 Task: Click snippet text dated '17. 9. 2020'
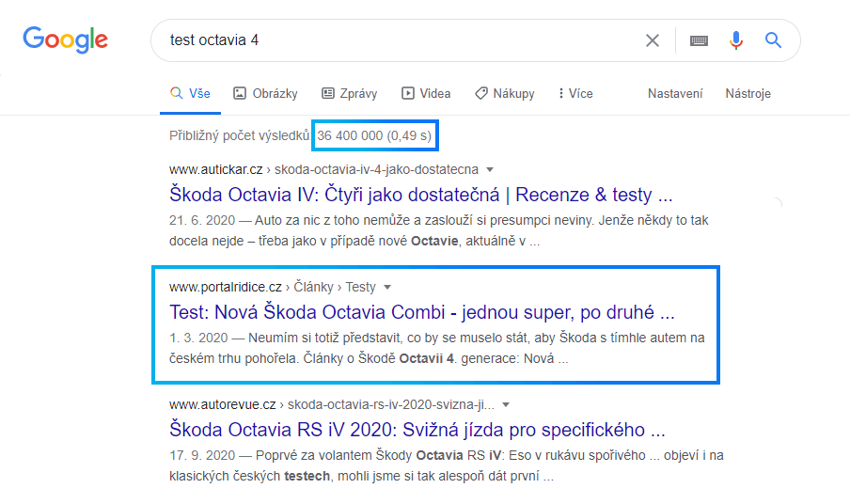(446, 465)
